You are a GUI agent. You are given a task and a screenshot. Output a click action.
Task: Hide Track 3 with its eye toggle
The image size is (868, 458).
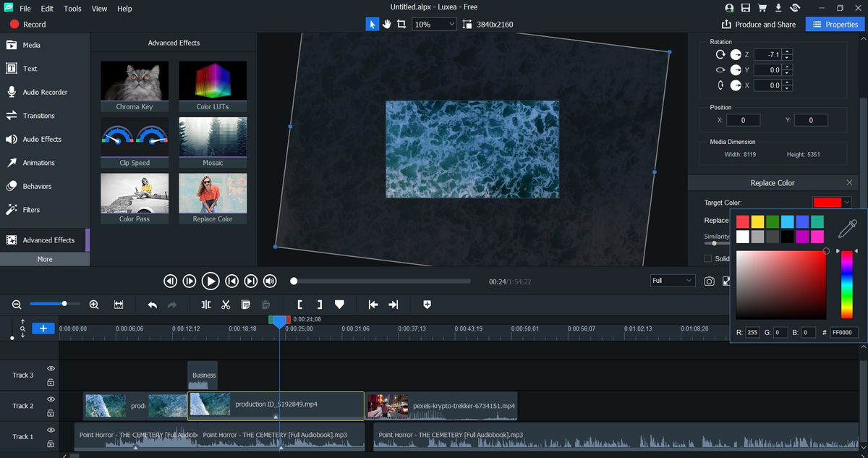point(50,368)
